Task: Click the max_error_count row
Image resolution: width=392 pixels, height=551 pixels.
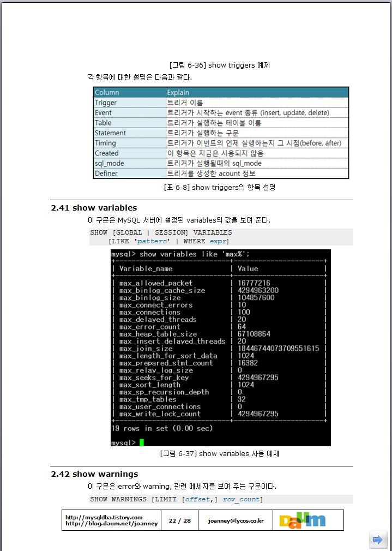Action: click(219, 327)
